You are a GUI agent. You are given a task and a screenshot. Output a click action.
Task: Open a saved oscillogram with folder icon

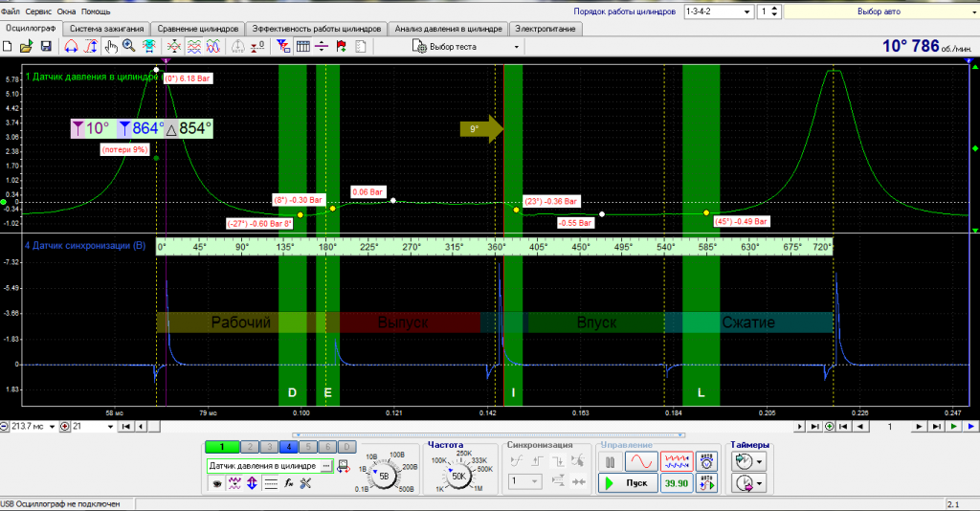coord(26,46)
